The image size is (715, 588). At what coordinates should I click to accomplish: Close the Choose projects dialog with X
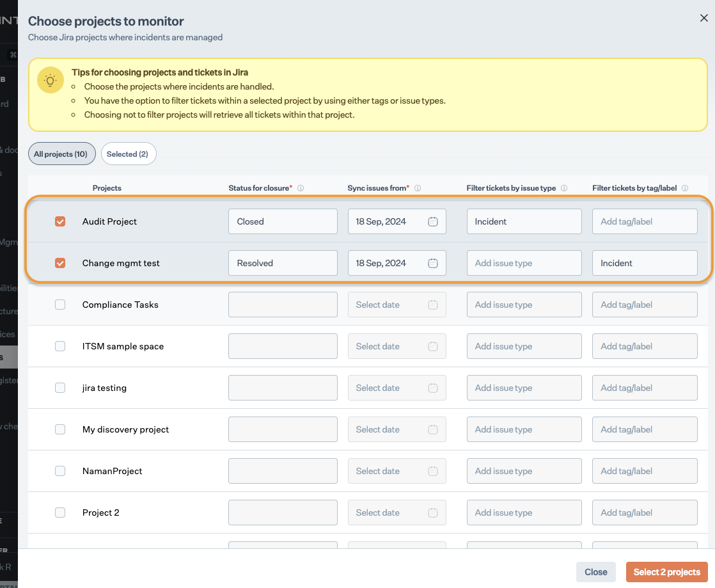(x=703, y=18)
